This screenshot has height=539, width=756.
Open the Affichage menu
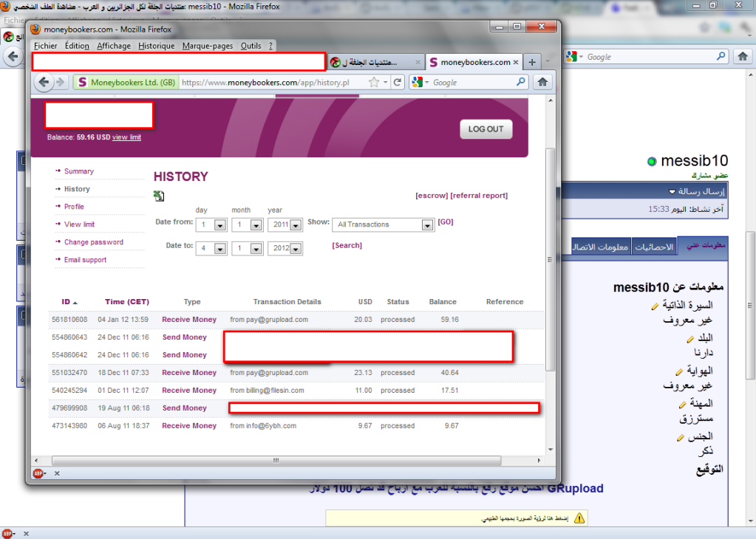click(x=114, y=46)
